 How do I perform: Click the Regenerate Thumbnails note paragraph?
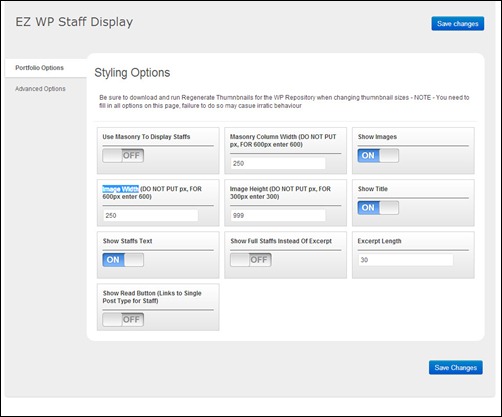[x=284, y=102]
